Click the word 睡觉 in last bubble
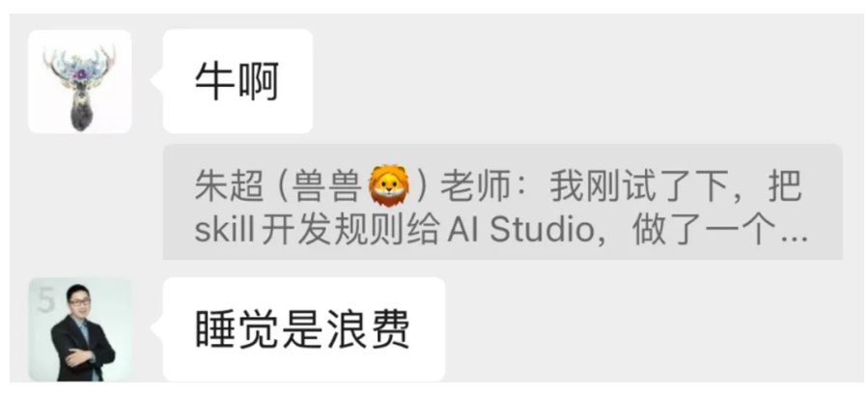Image resolution: width=868 pixels, height=395 pixels. 238,329
